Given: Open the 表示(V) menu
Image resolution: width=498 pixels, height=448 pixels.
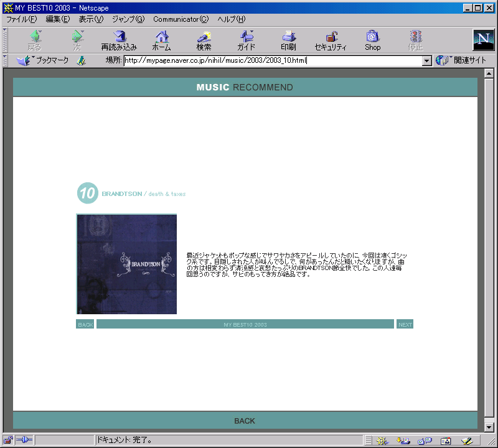Looking at the screenshot, I should point(91,19).
